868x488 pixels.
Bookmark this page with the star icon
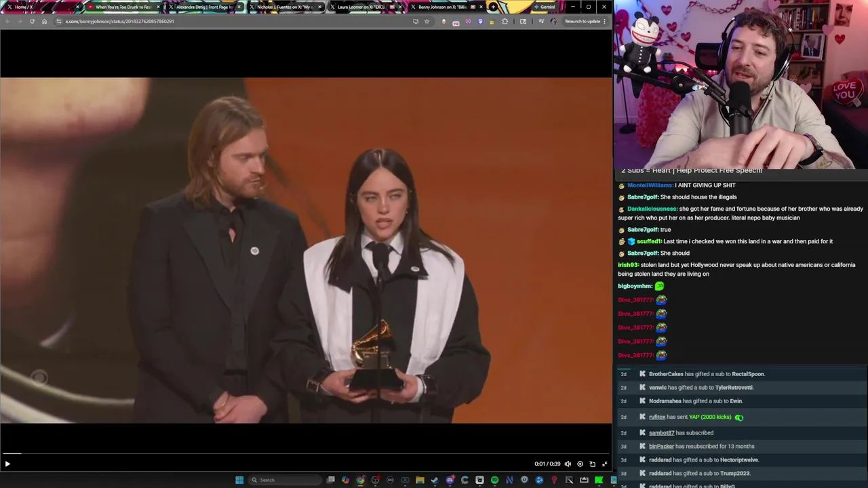[427, 21]
